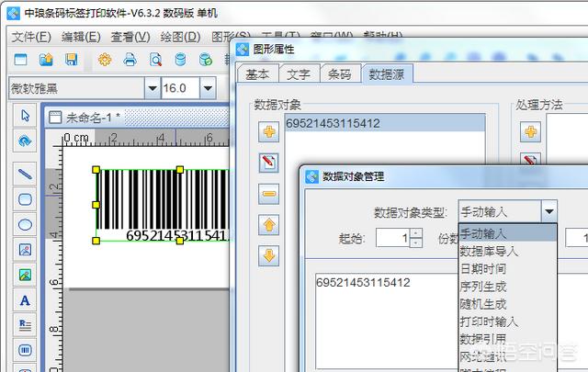Viewport: 588px width, 372px height.
Task: Choose 打印时输入 option
Action: coord(507,321)
